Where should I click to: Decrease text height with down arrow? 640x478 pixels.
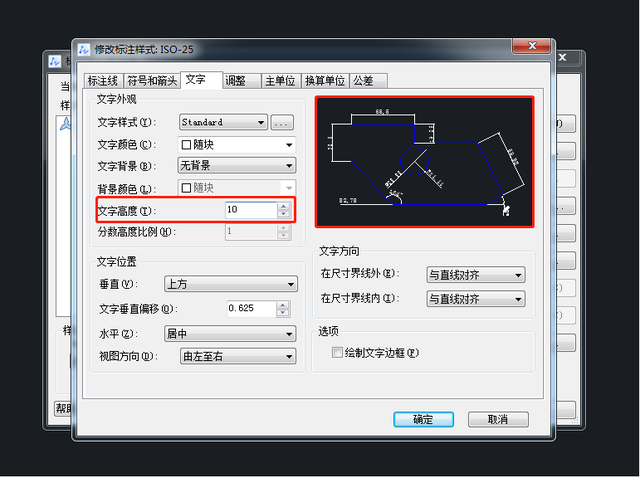pyautogui.click(x=283, y=213)
